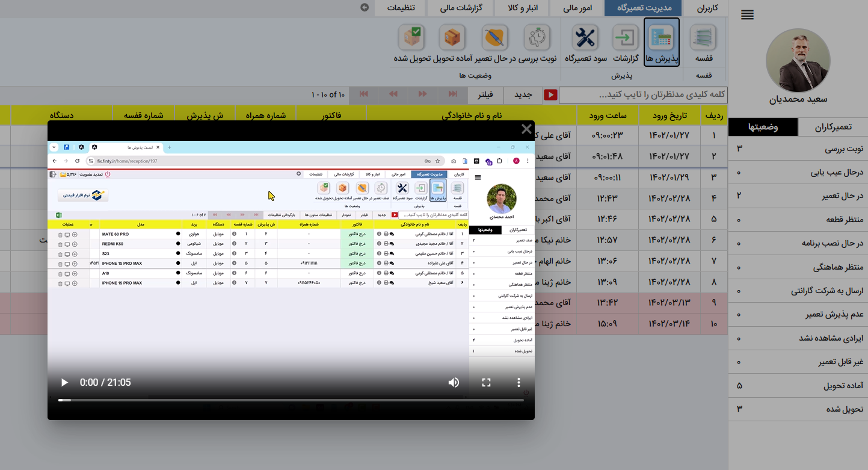The height and width of the screenshot is (470, 868).
Task: Sort by ش پذیرش column header
Action: pos(205,115)
